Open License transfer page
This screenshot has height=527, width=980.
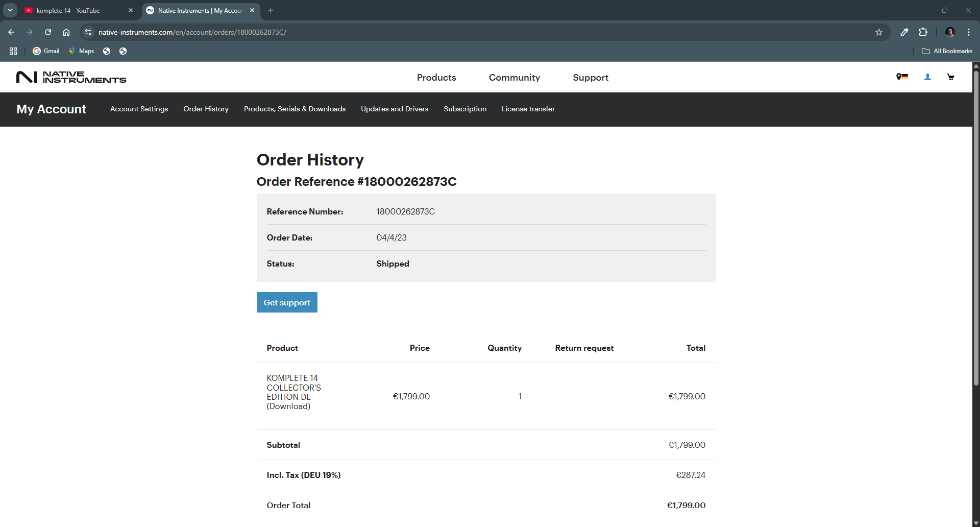(x=528, y=109)
